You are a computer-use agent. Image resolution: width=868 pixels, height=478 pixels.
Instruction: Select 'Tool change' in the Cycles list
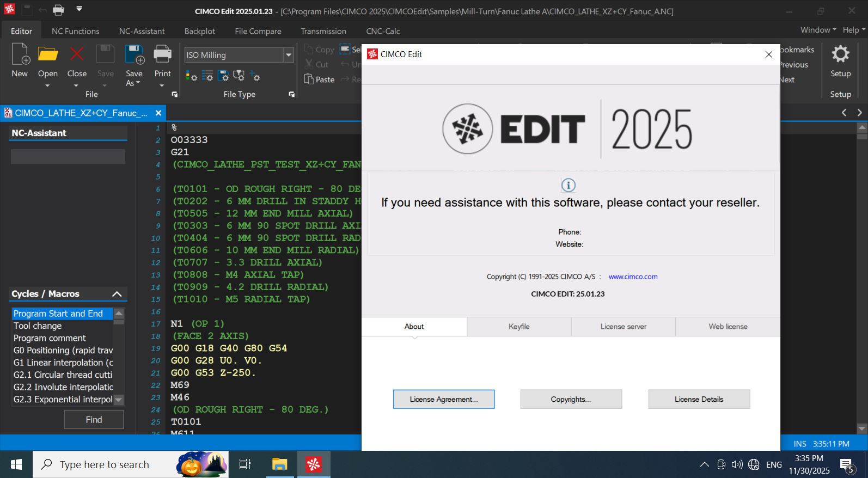[62, 326]
